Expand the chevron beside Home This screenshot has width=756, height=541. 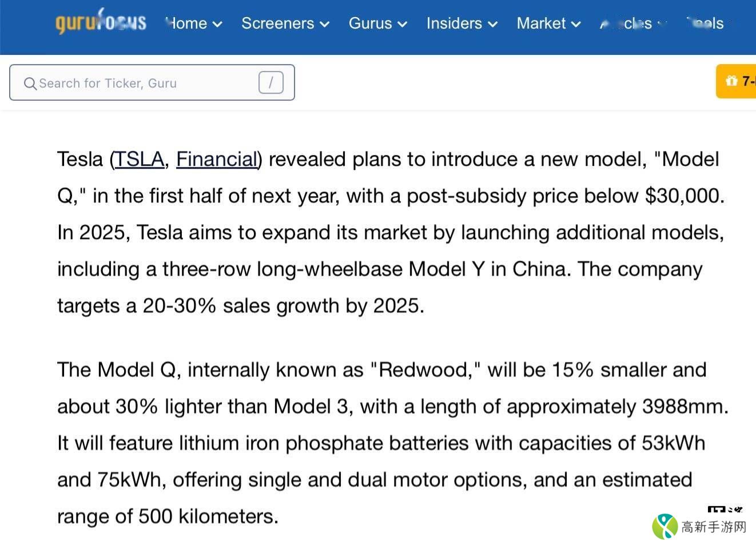(217, 24)
